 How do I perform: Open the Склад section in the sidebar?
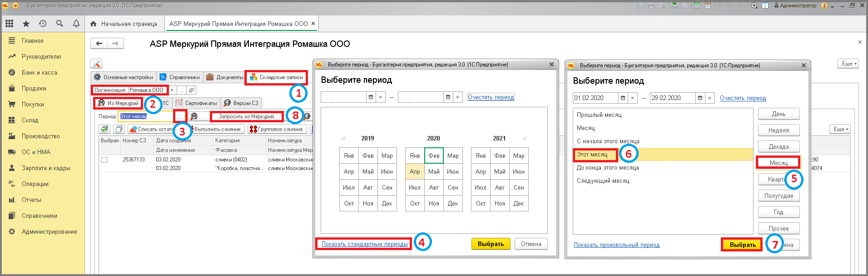coord(30,120)
